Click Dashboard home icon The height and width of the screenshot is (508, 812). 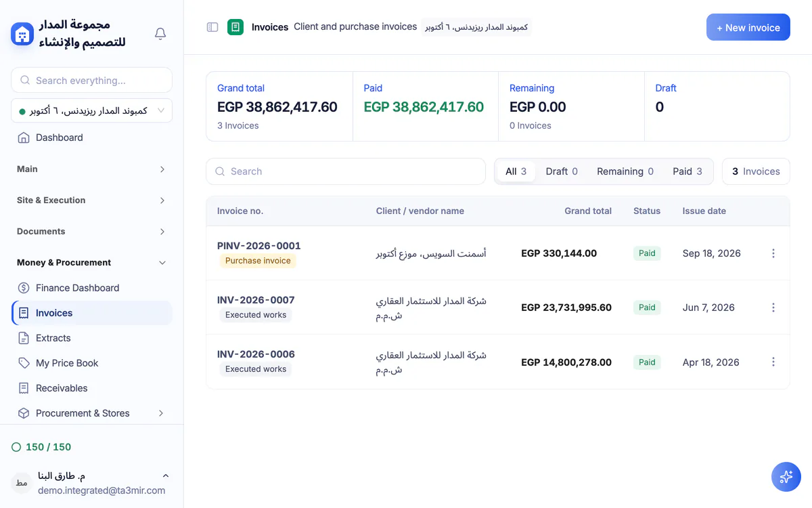pyautogui.click(x=24, y=137)
